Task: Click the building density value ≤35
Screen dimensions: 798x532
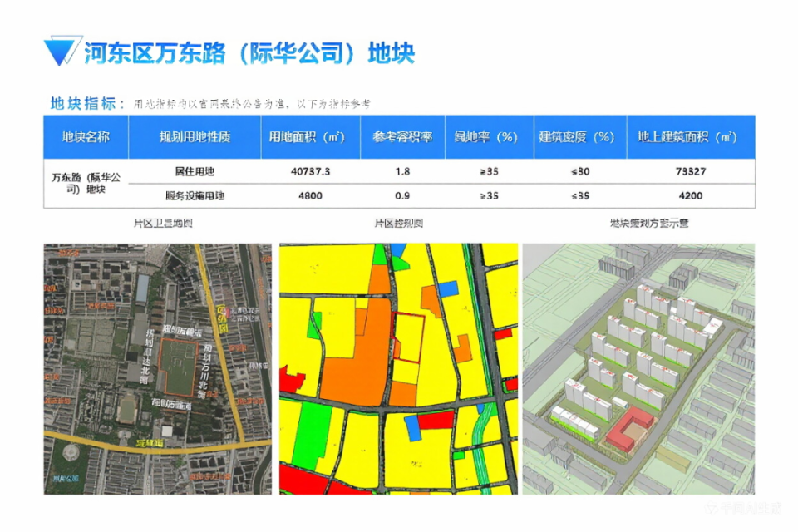Action: point(580,196)
